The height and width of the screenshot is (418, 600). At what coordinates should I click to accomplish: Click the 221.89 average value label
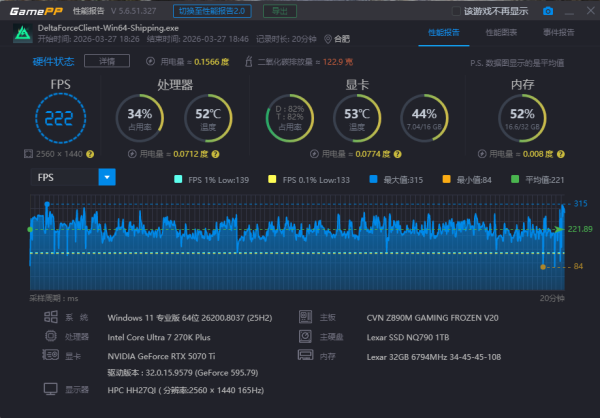click(x=580, y=229)
